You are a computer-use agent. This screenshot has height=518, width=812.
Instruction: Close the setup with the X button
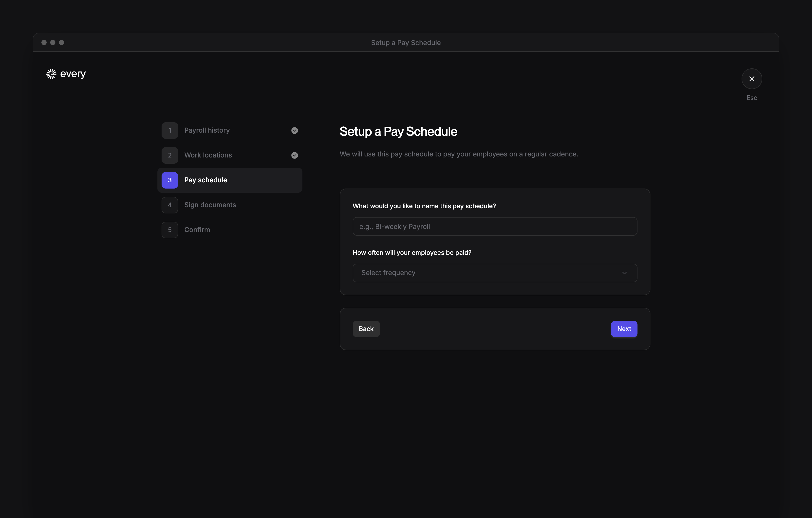point(752,78)
